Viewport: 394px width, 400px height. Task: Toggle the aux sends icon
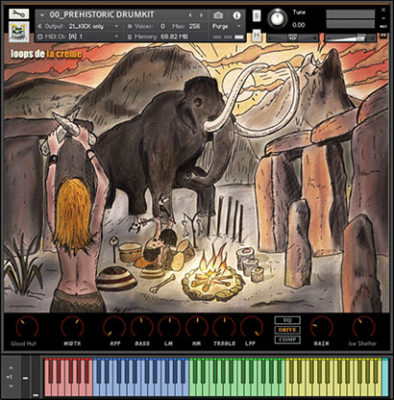(384, 27)
